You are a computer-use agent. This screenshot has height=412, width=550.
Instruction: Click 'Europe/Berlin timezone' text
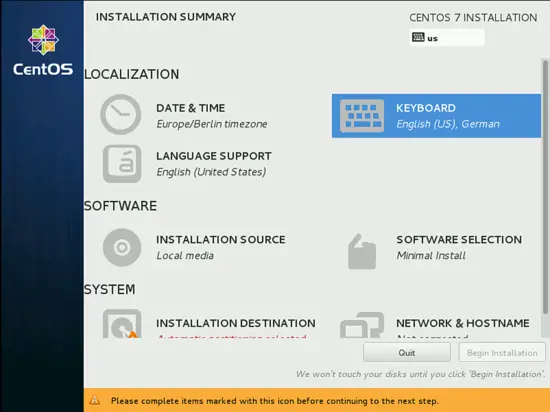tap(212, 124)
